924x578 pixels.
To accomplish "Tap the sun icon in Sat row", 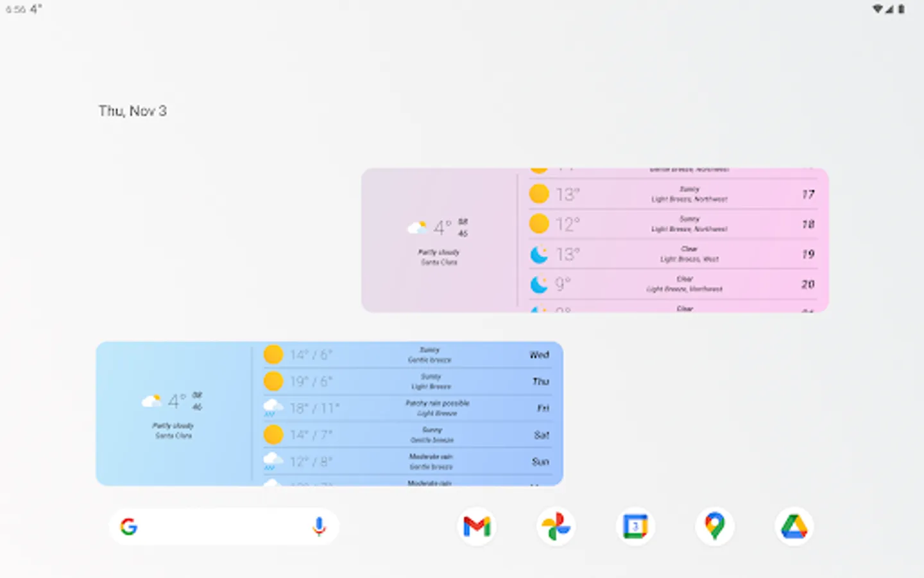I will click(273, 435).
